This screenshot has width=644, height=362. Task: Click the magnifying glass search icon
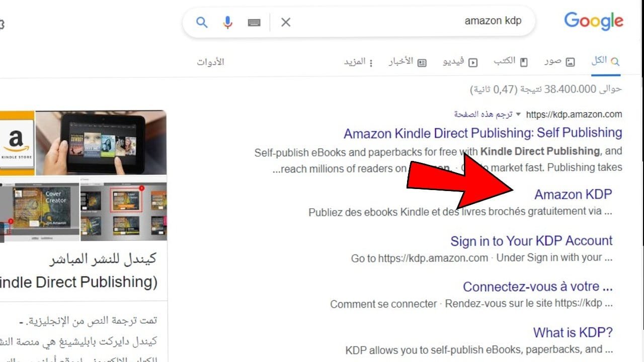202,22
